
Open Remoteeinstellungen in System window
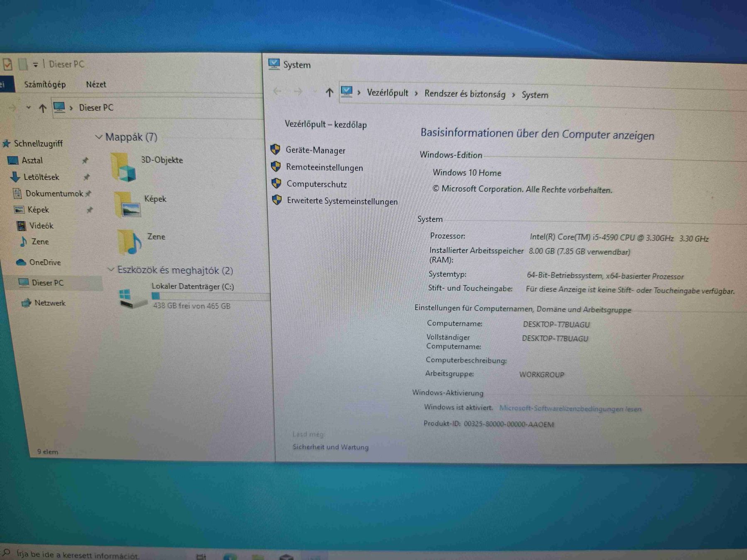(324, 167)
